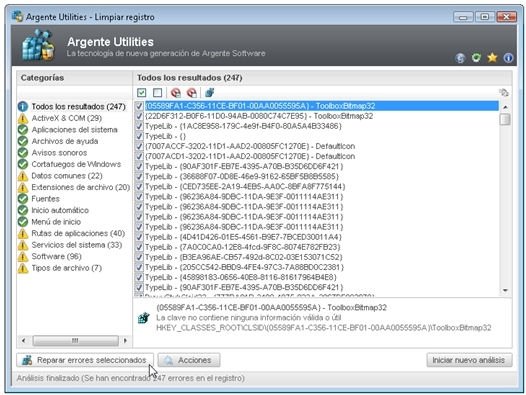Select the Todos los resultados (247) category
Screen dimensions: 526x395
[x=78, y=107]
